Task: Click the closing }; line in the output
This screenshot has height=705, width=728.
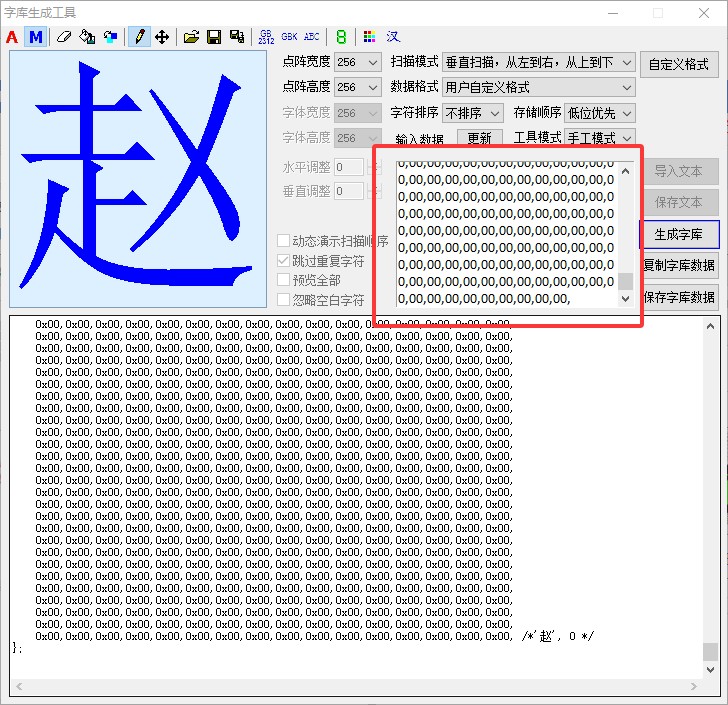Action: (17, 647)
